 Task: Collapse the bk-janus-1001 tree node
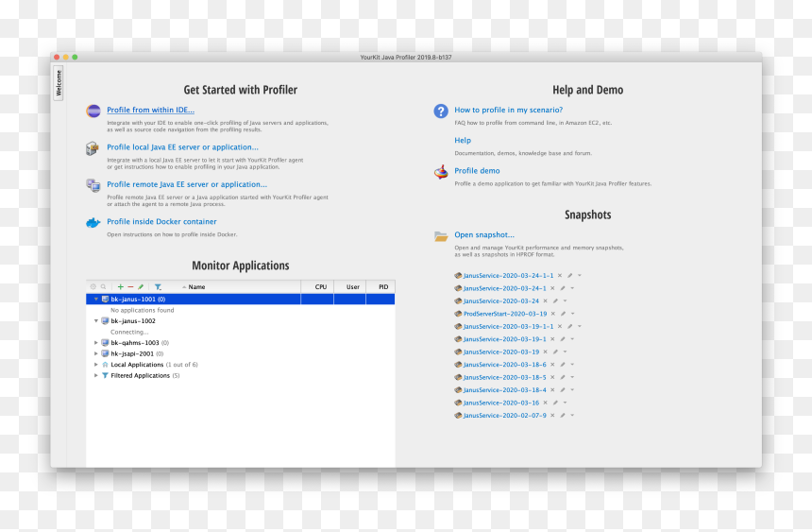click(95, 300)
